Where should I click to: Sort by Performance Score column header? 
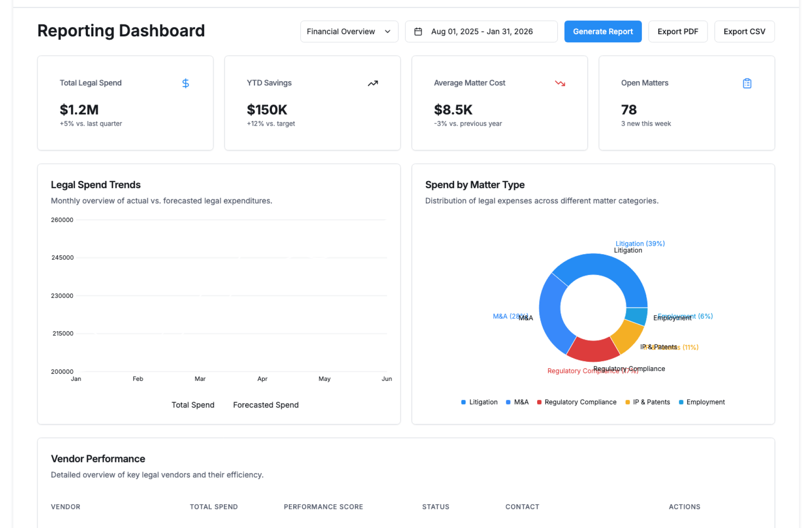323,507
